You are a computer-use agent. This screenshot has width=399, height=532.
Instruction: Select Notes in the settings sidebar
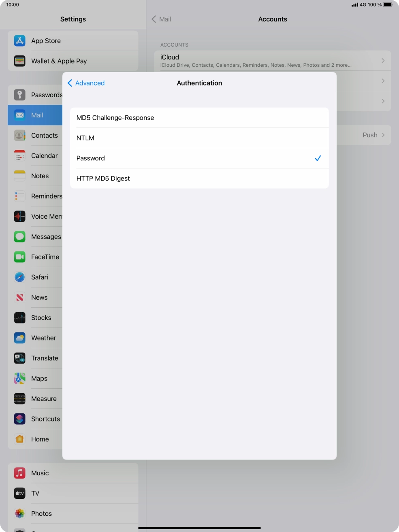40,176
